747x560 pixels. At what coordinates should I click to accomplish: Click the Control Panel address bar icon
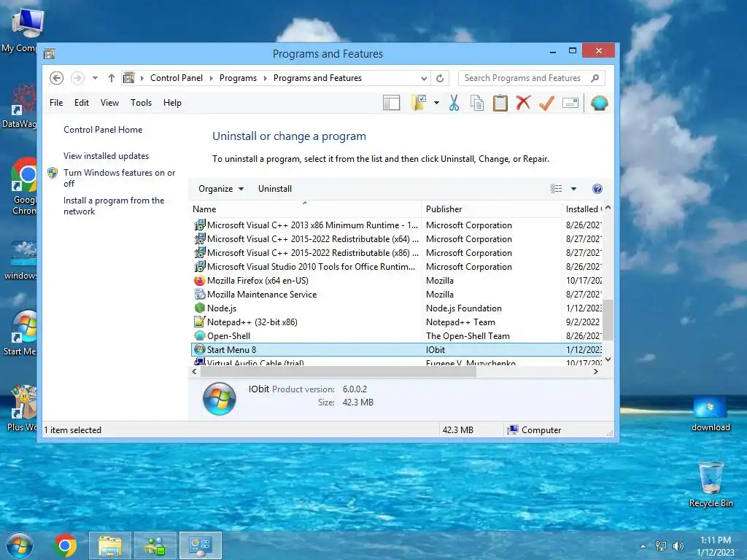point(128,77)
